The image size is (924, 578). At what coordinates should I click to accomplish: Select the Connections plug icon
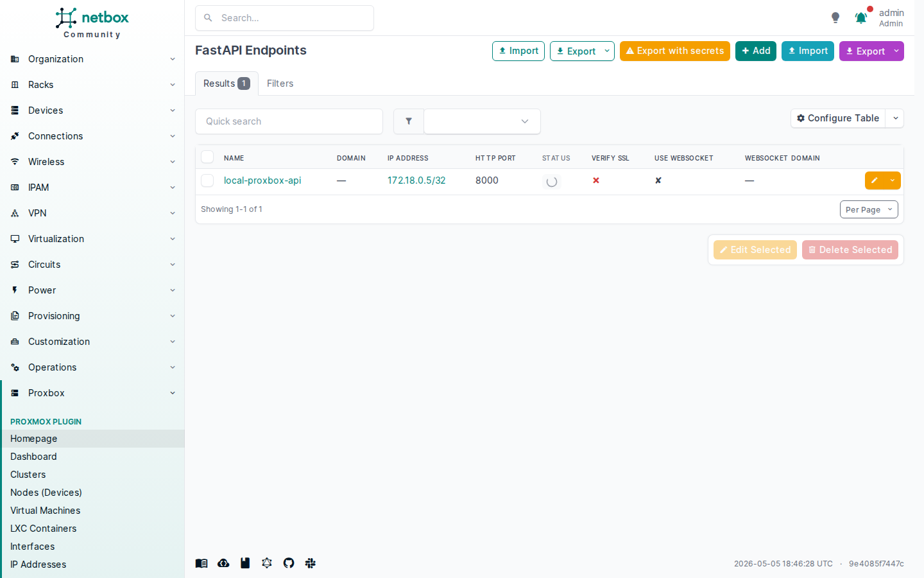click(15, 136)
